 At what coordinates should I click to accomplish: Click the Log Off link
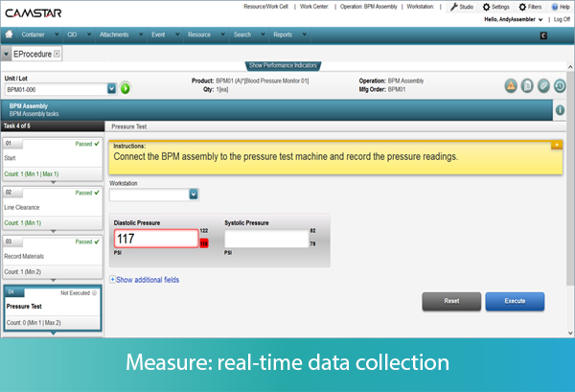562,19
